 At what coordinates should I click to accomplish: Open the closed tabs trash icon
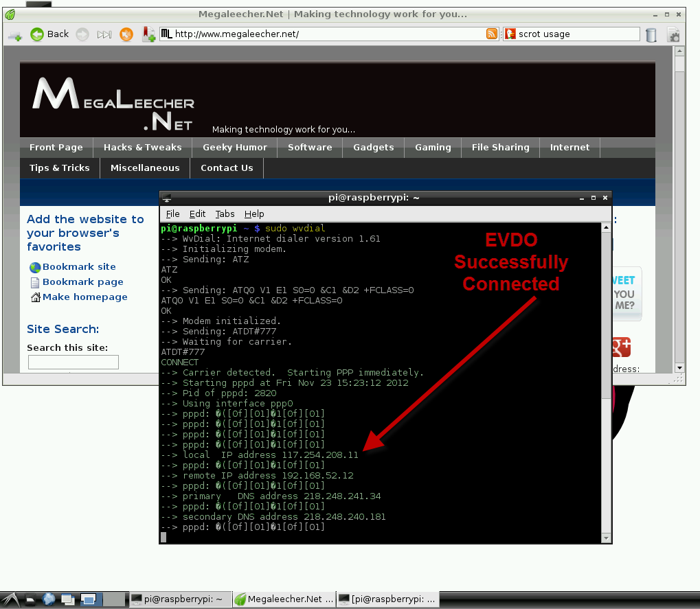pyautogui.click(x=651, y=35)
